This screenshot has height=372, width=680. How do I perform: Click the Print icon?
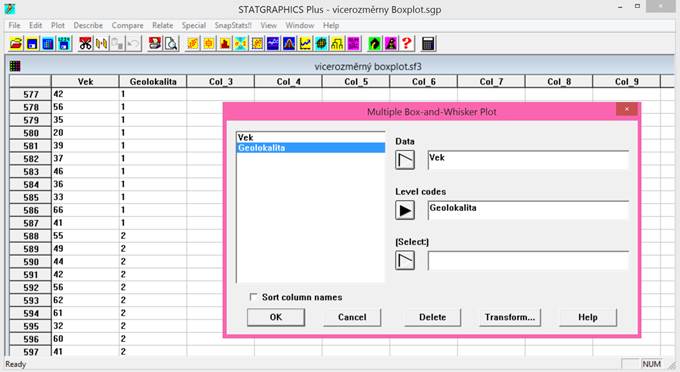point(154,44)
